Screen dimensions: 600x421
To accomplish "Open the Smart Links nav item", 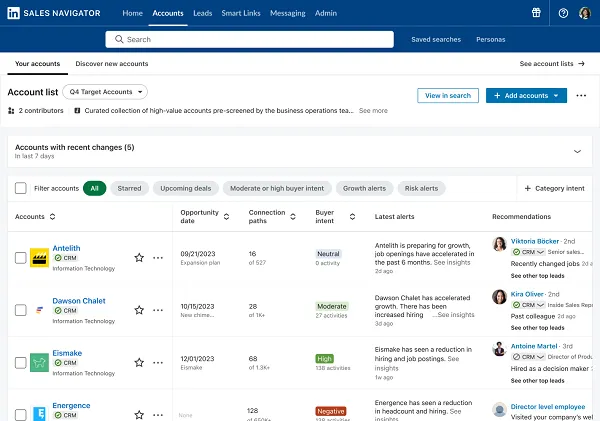I will click(x=241, y=13).
